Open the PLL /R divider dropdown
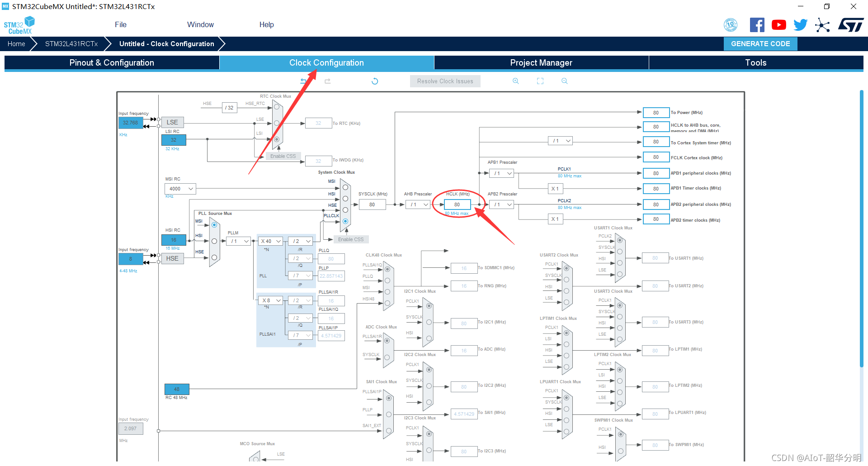The height and width of the screenshot is (466, 868). coord(301,241)
